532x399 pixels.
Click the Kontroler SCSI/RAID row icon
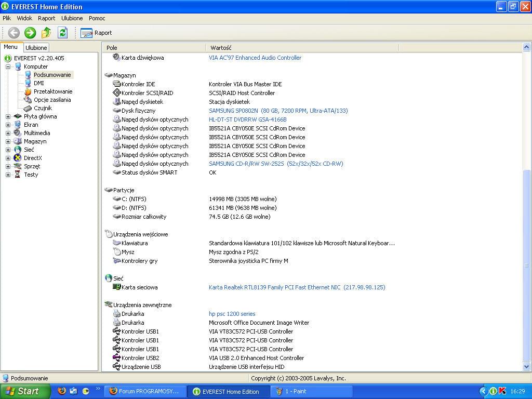pos(117,92)
